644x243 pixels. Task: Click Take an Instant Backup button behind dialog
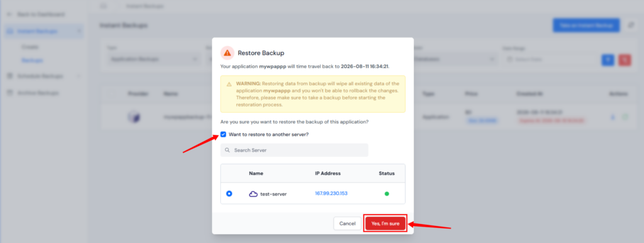pyautogui.click(x=586, y=25)
